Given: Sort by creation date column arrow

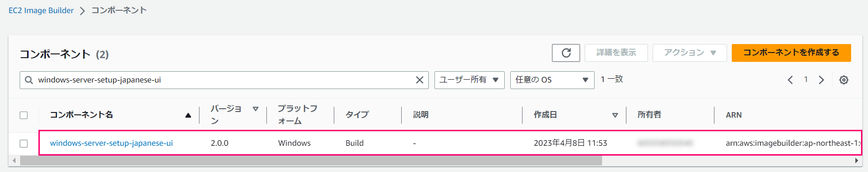Looking at the screenshot, I should click(615, 115).
